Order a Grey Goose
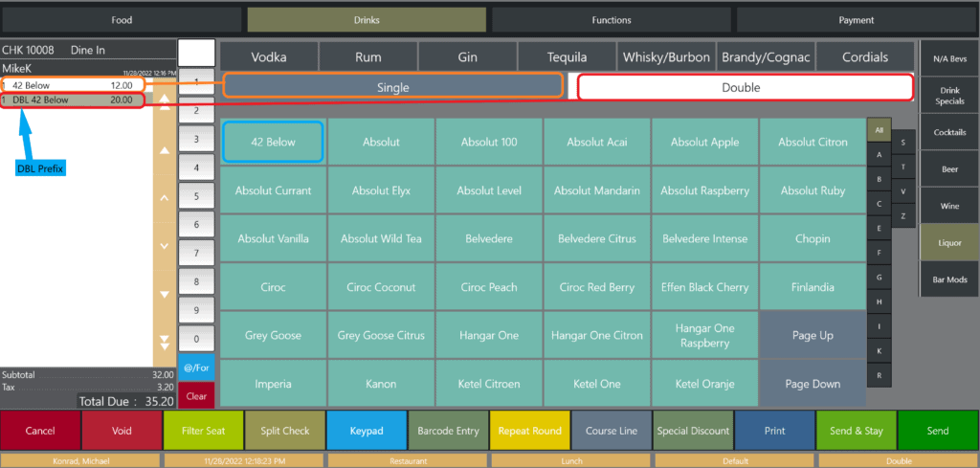 click(x=273, y=336)
